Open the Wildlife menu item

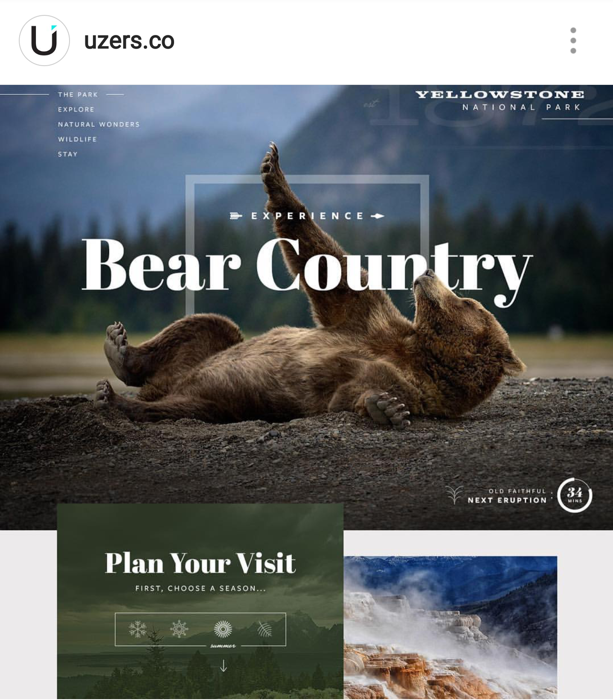[77, 139]
